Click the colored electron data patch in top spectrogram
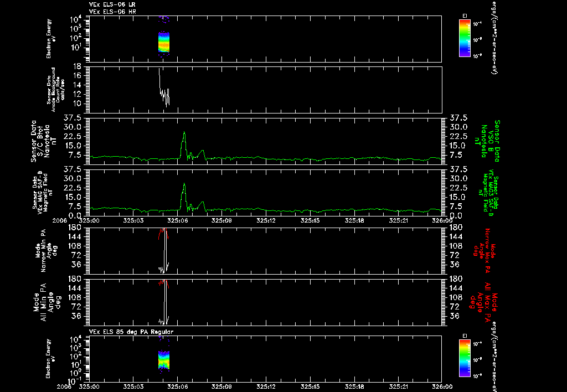The width and height of the screenshot is (567, 392). click(x=164, y=42)
